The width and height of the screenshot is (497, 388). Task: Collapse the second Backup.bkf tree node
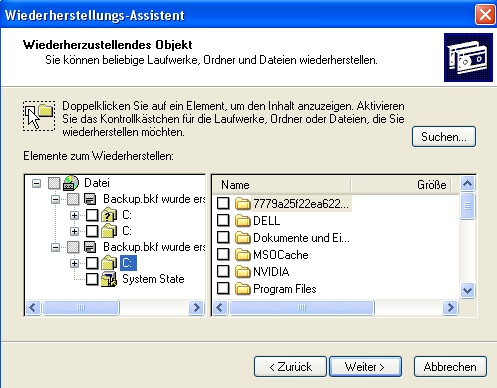(x=55, y=247)
